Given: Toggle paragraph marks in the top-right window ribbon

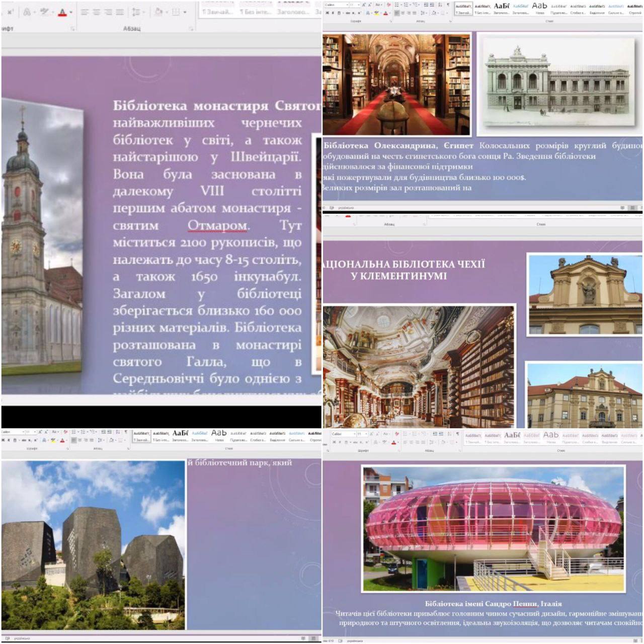Looking at the screenshot, I should tap(448, 5).
